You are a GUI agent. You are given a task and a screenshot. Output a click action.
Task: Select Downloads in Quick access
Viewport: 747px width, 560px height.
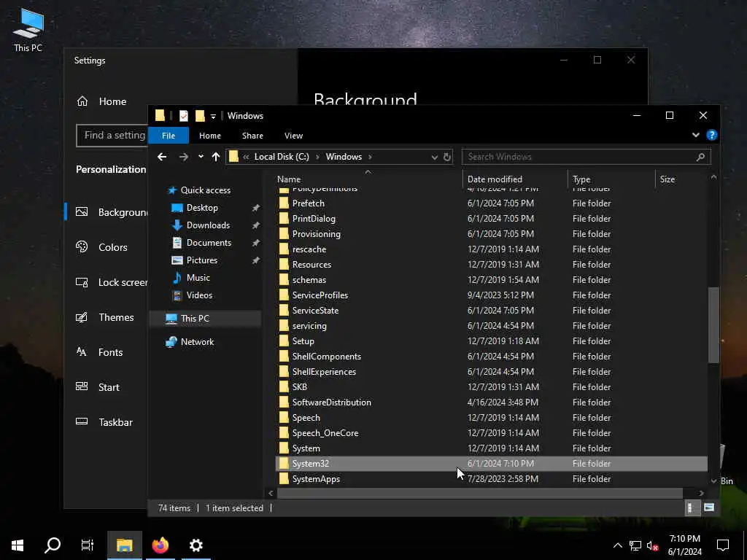[x=208, y=225]
